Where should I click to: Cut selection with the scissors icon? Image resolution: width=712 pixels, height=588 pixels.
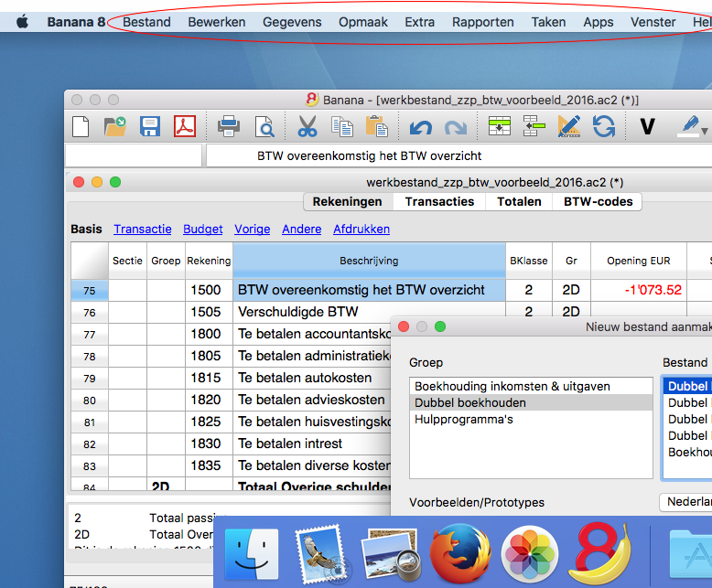(x=307, y=126)
